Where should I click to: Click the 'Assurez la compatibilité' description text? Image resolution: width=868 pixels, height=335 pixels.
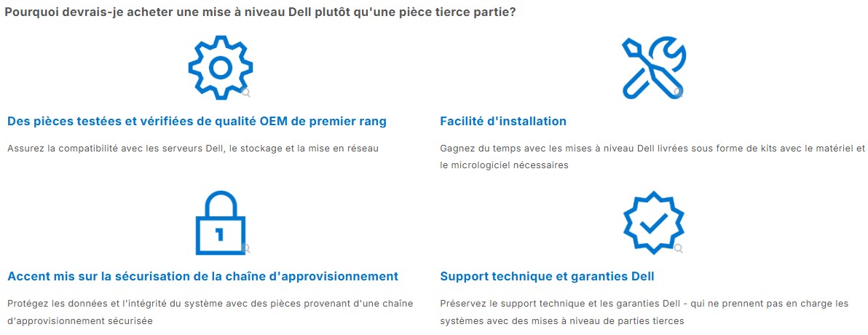193,149
